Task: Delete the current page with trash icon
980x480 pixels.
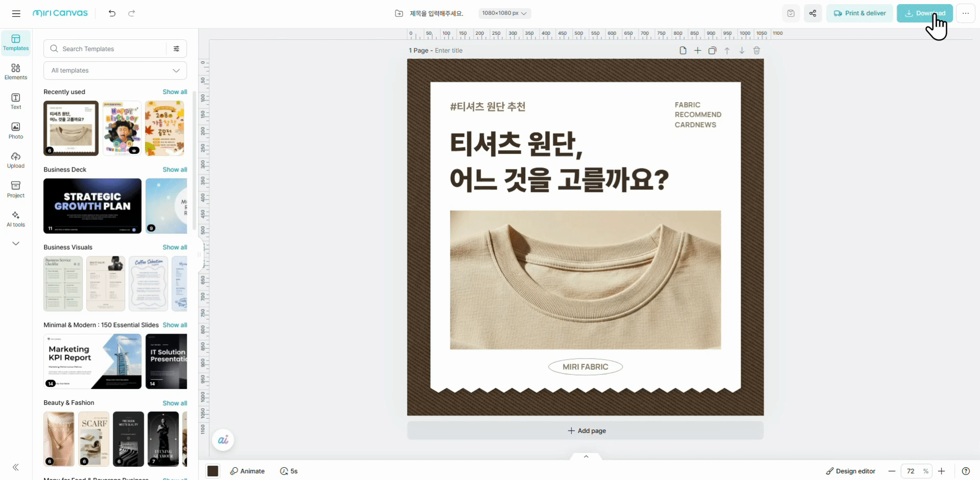Action: 756,51
